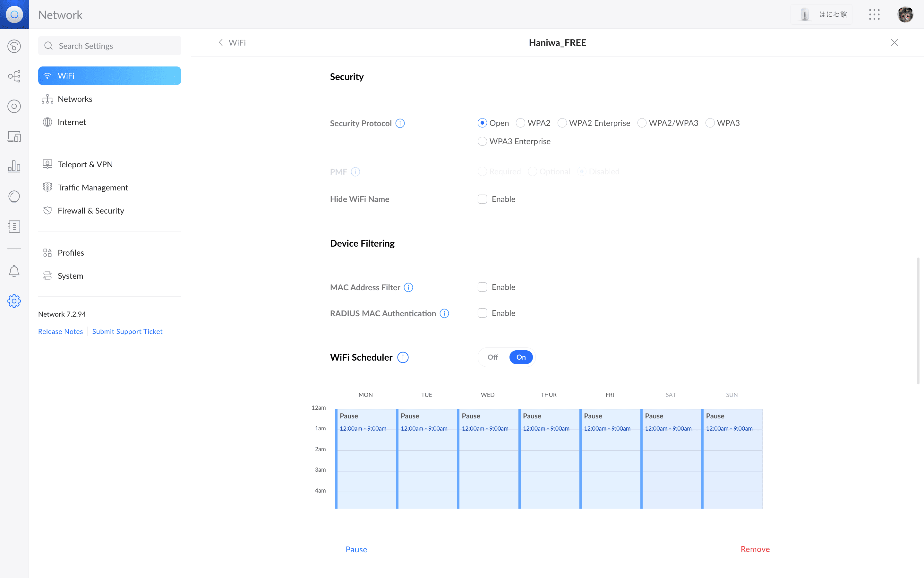Click the Search Settings field

[110, 46]
